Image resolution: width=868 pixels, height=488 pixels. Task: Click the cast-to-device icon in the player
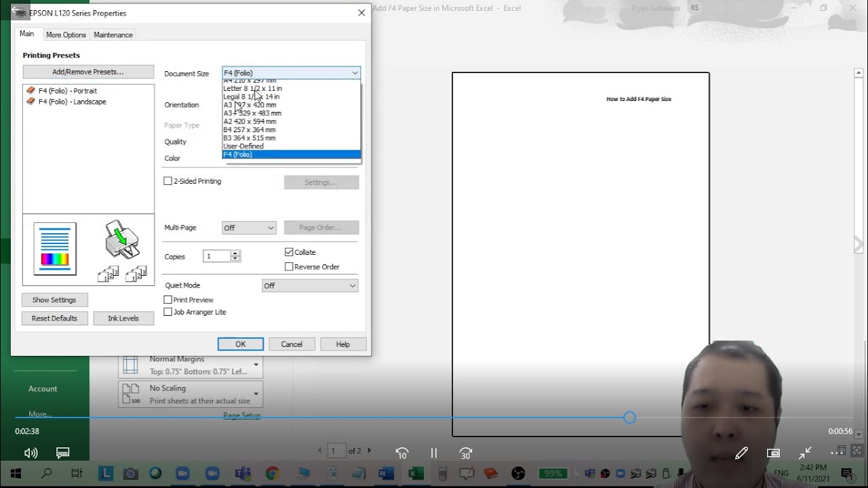point(773,453)
